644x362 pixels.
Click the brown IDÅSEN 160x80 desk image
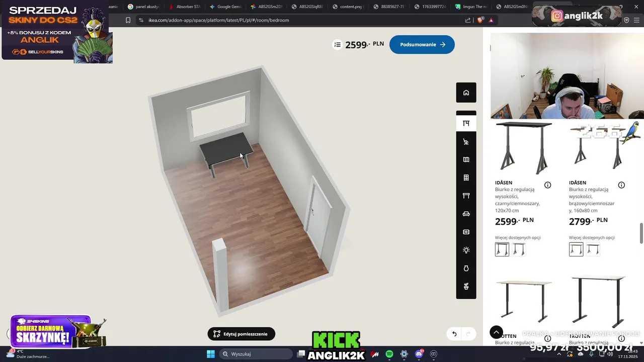(599, 147)
